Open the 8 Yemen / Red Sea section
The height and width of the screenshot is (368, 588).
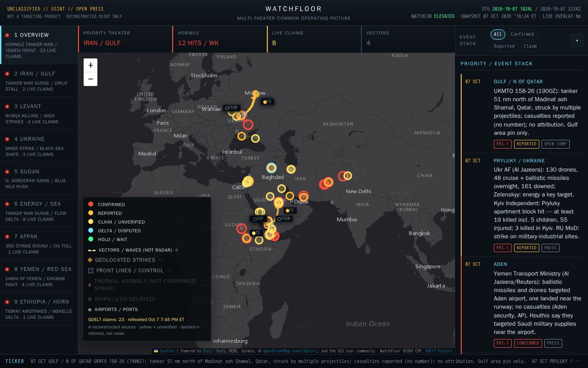pos(39,276)
